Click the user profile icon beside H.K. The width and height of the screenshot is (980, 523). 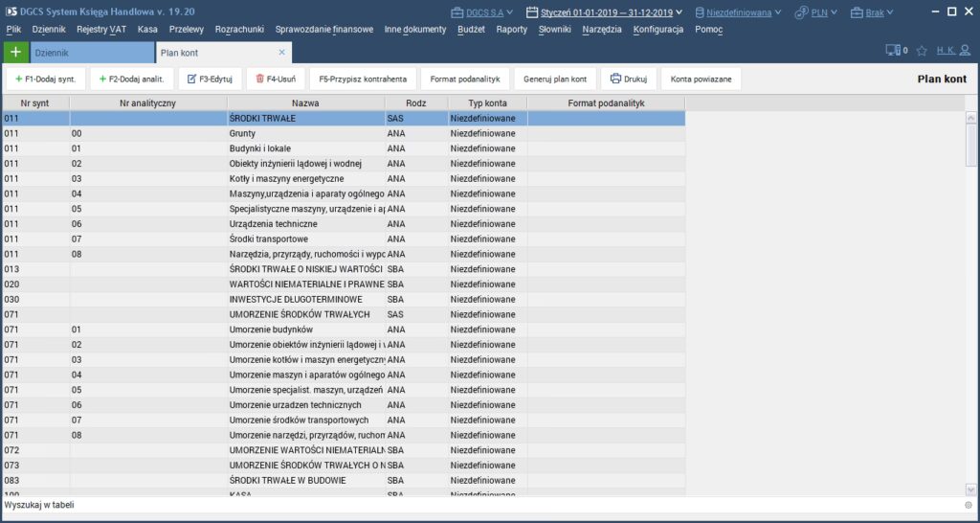(x=965, y=51)
